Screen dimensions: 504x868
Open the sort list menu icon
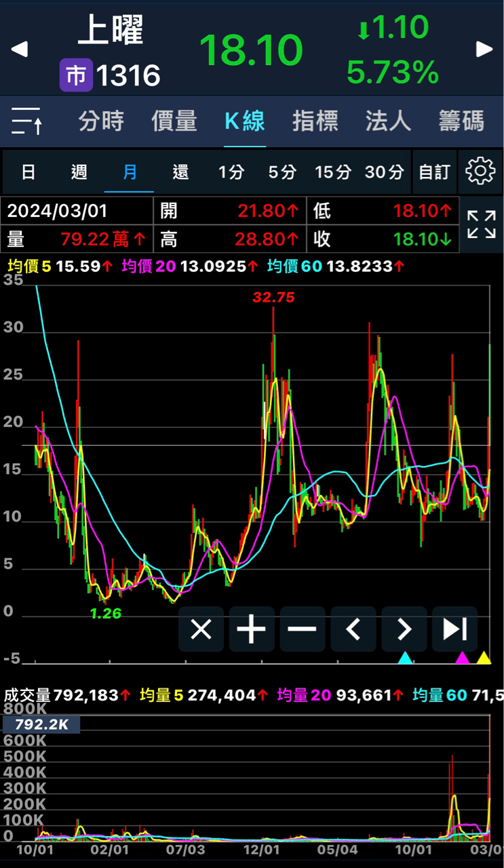pyautogui.click(x=27, y=121)
